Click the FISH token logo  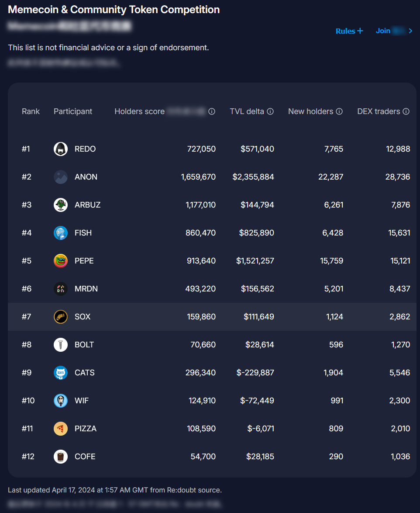tap(61, 233)
